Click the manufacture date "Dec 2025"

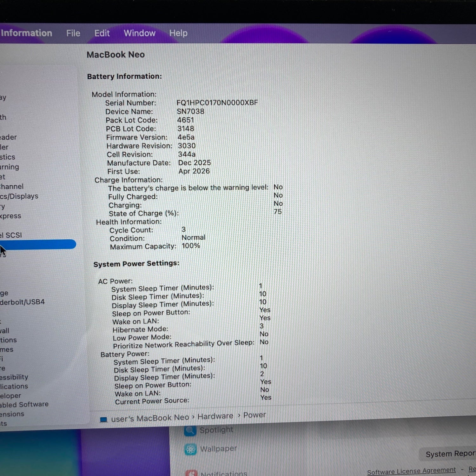pyautogui.click(x=195, y=163)
